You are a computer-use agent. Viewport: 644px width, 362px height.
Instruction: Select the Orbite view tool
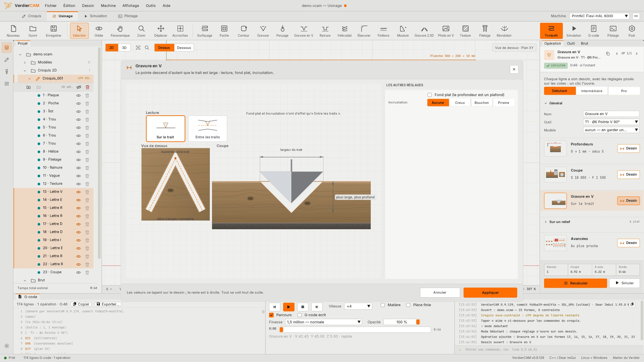pyautogui.click(x=99, y=31)
